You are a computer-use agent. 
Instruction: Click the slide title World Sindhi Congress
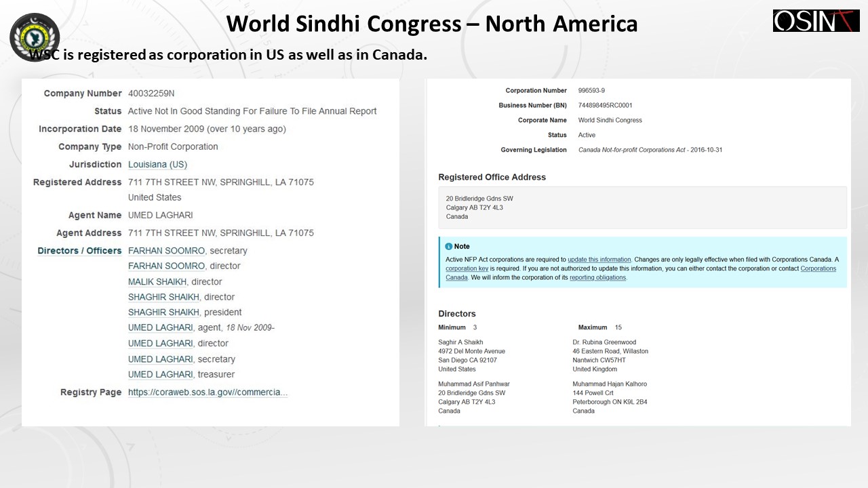tap(432, 24)
